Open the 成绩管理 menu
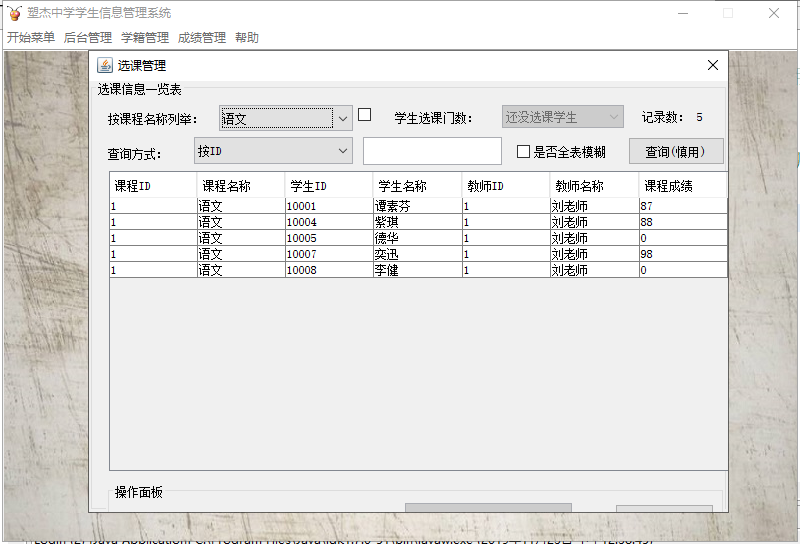The image size is (800, 544). coord(202,37)
